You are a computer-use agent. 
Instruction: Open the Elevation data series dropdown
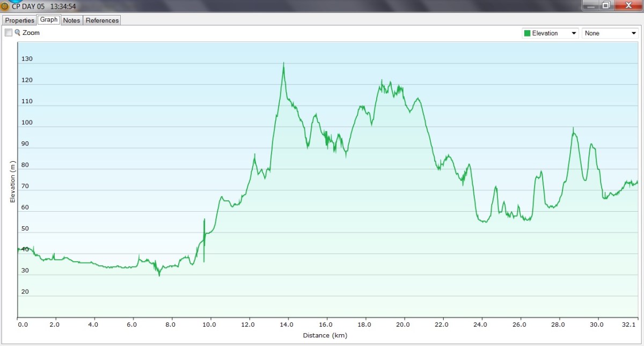pyautogui.click(x=550, y=33)
